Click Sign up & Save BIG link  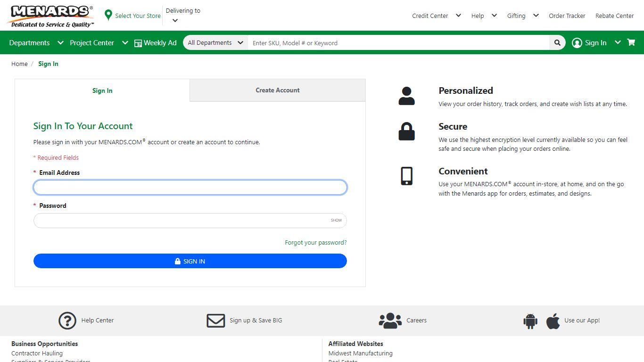pyautogui.click(x=256, y=321)
